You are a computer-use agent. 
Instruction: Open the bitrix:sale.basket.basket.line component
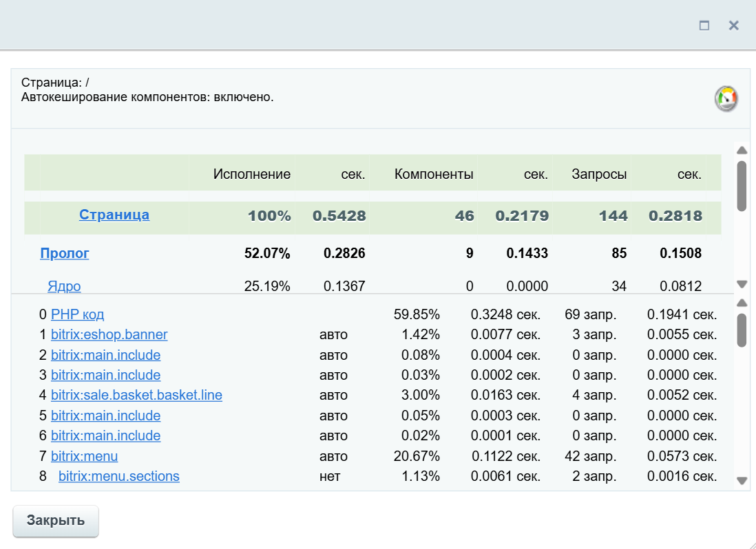click(136, 396)
